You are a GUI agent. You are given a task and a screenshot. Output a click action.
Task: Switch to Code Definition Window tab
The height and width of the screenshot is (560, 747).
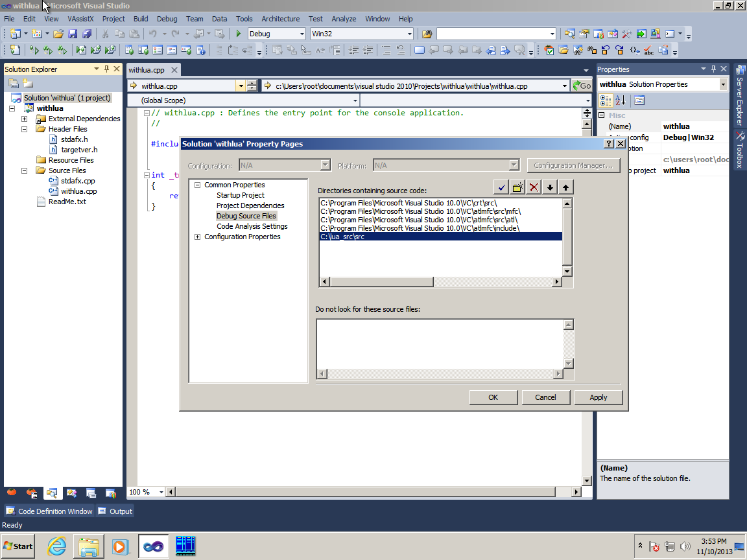coord(49,511)
